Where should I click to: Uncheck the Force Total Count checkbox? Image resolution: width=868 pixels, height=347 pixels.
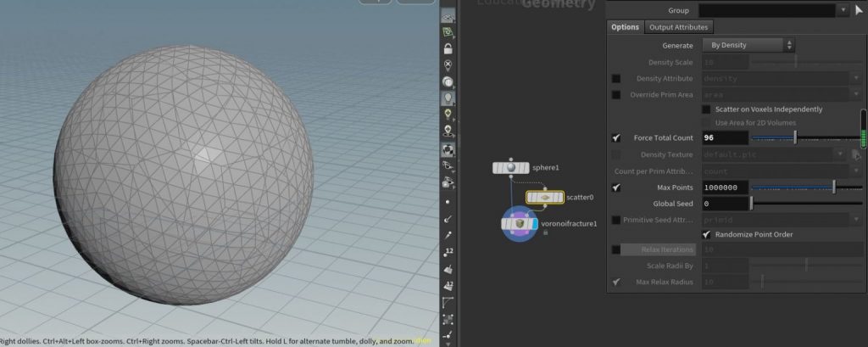616,138
